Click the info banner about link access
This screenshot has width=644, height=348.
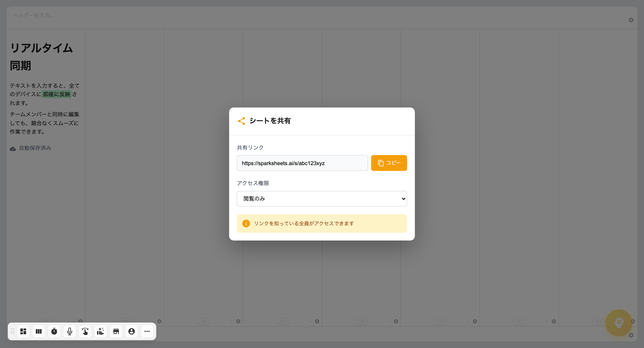click(322, 223)
